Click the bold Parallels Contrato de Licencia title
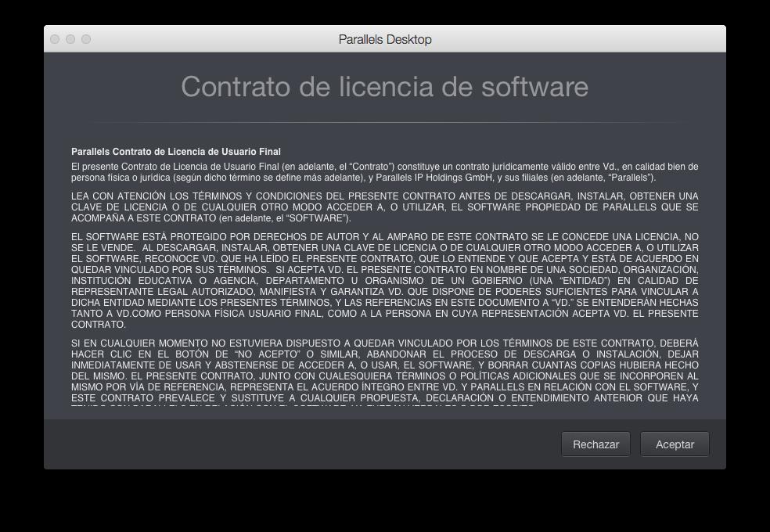The height and width of the screenshot is (532, 770). click(176, 152)
